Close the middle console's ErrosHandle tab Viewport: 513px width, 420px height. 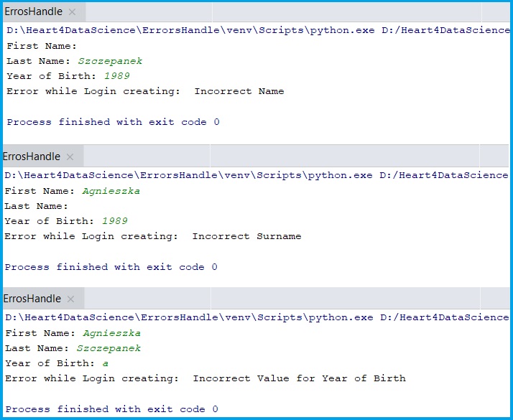[x=70, y=157]
